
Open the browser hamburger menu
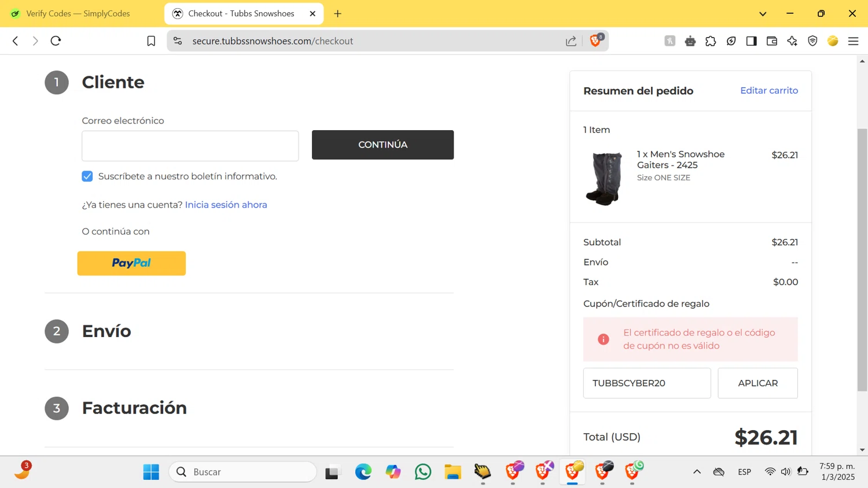853,41
